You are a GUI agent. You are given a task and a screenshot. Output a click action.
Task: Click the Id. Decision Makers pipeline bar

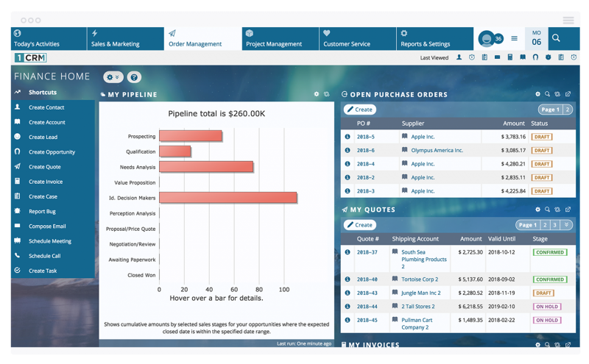coord(228,198)
